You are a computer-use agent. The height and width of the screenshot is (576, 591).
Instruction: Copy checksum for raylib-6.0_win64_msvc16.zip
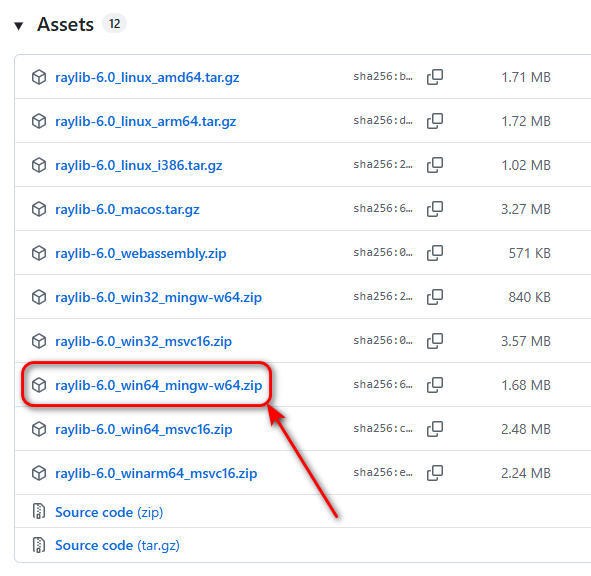[x=435, y=429]
